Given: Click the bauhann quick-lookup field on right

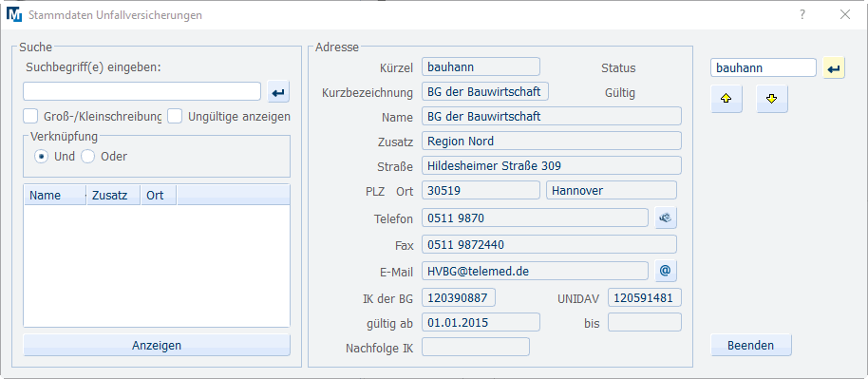Looking at the screenshot, I should [x=764, y=67].
